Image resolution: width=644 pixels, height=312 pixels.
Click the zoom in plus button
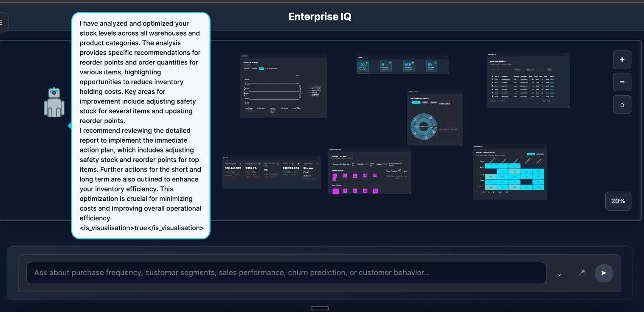[x=622, y=60]
